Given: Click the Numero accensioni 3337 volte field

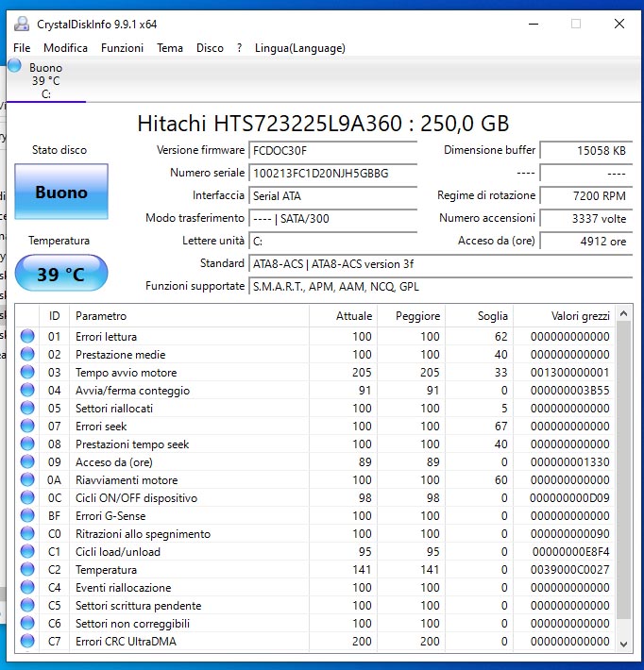Looking at the screenshot, I should pyautogui.click(x=585, y=218).
